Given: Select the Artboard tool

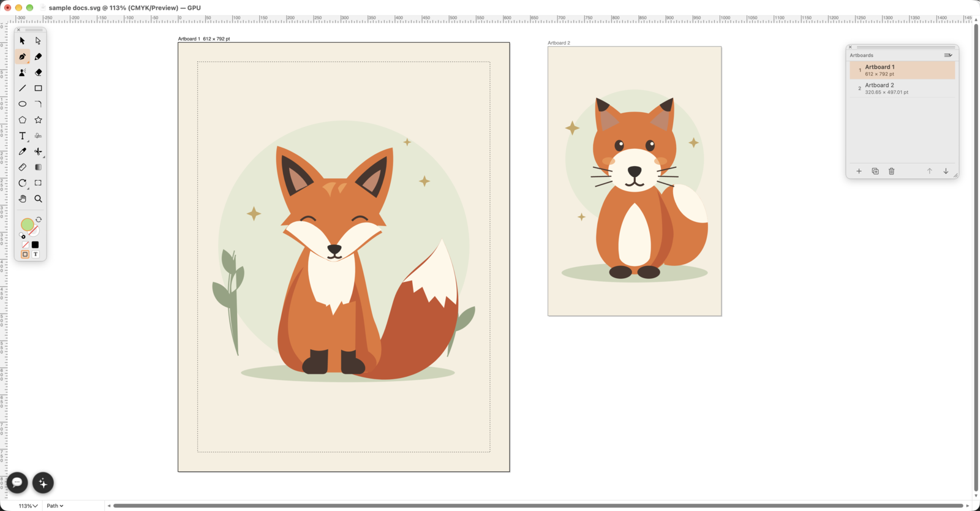Looking at the screenshot, I should coord(38,183).
